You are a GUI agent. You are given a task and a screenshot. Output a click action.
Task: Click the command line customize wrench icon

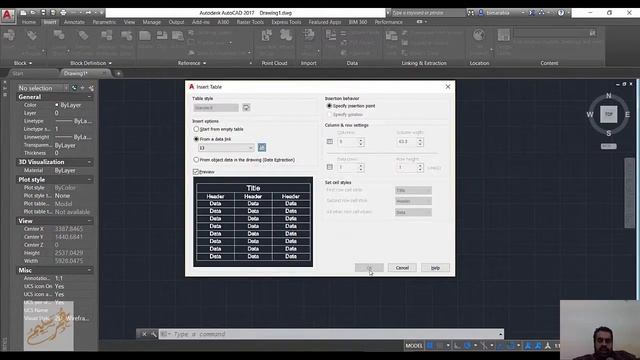(153, 334)
